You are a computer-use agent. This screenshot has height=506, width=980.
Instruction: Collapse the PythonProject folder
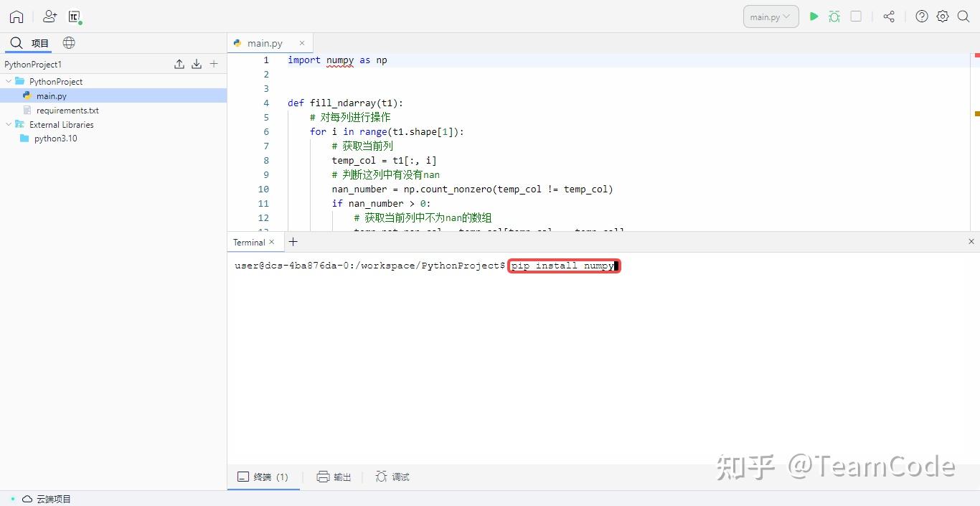coord(8,81)
